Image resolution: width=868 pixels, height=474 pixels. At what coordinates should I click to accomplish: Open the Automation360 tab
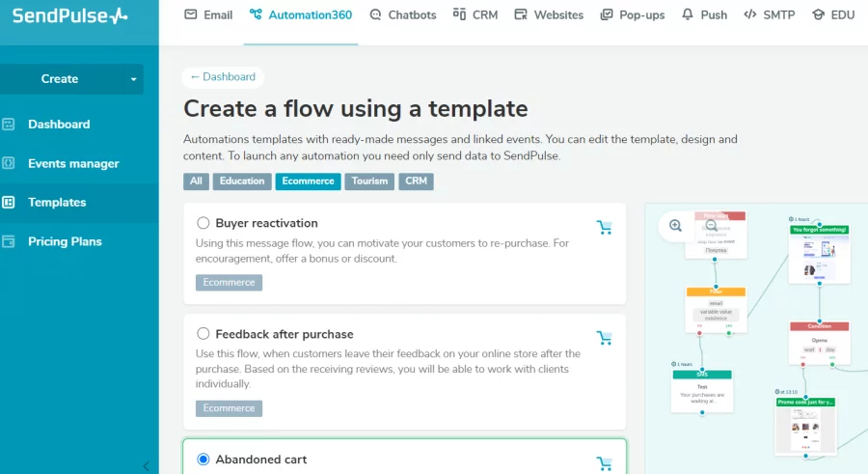point(301,15)
